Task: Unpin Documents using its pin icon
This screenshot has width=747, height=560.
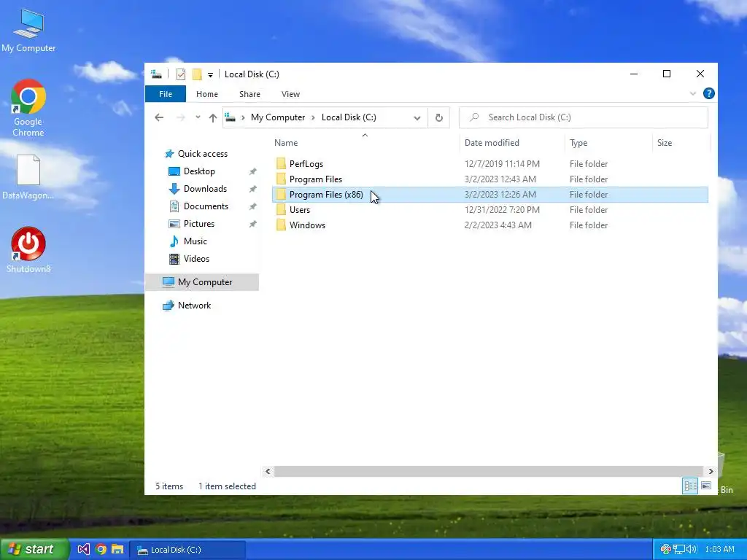Action: coord(253,206)
